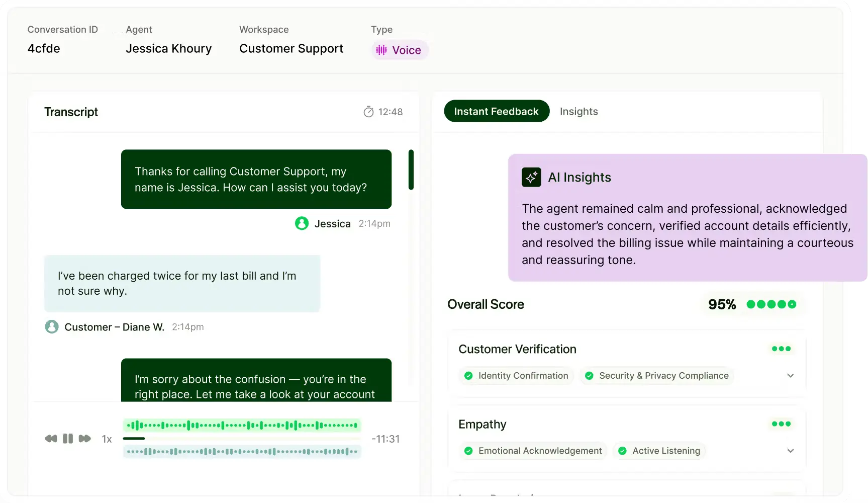Click the Customer Verification heading
This screenshot has width=868, height=503.
[517, 349]
